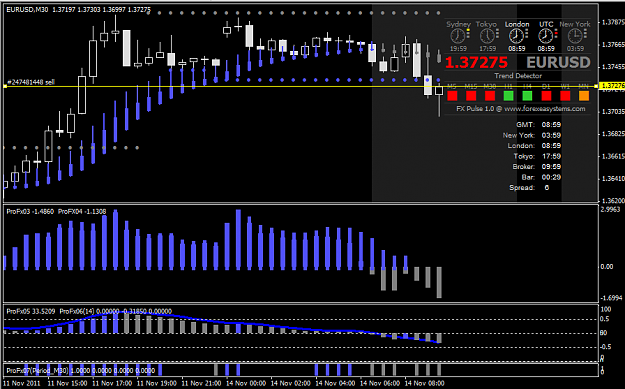Click the yellow 1.37275 price tag on axis

611,86
